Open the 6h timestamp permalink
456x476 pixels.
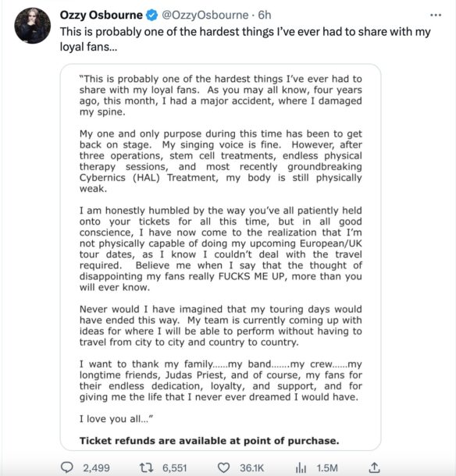pyautogui.click(x=264, y=15)
